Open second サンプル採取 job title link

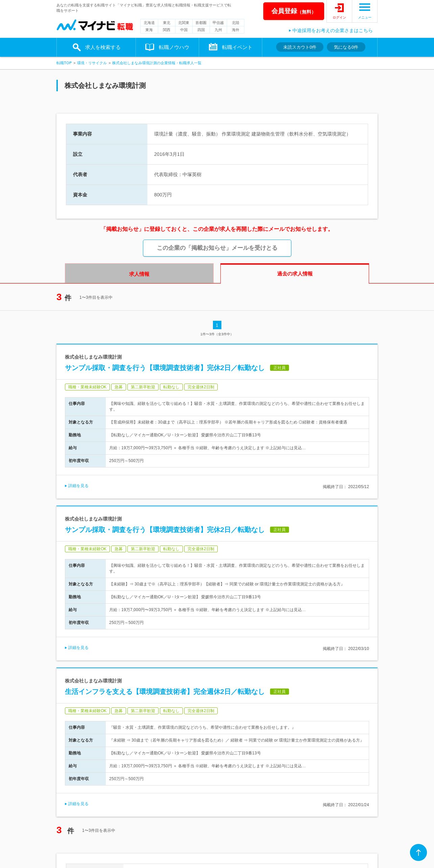pyautogui.click(x=165, y=530)
